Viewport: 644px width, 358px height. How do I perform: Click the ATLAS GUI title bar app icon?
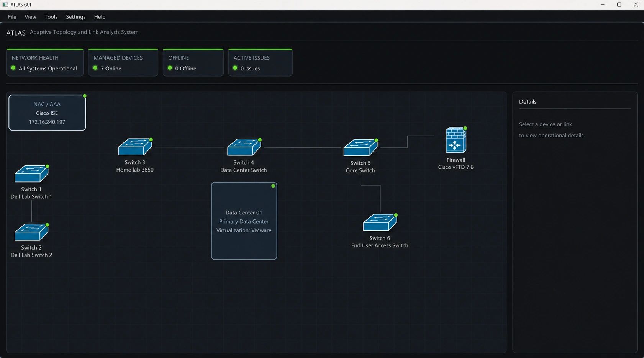5,5
